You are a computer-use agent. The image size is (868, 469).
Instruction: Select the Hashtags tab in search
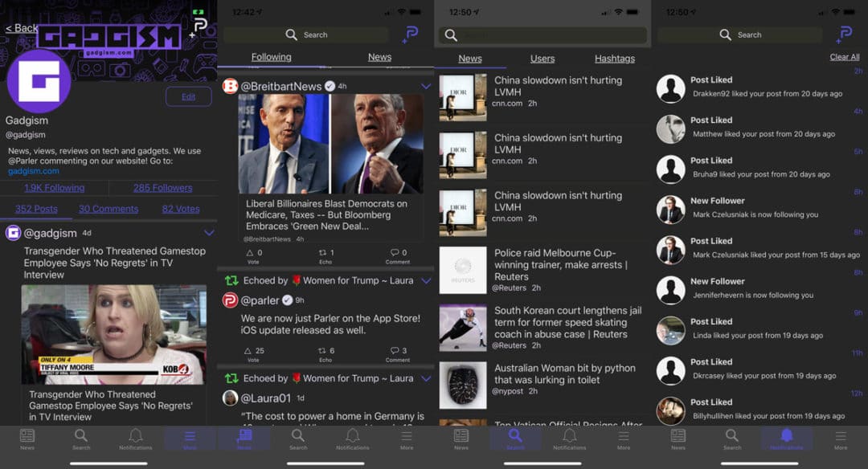615,59
